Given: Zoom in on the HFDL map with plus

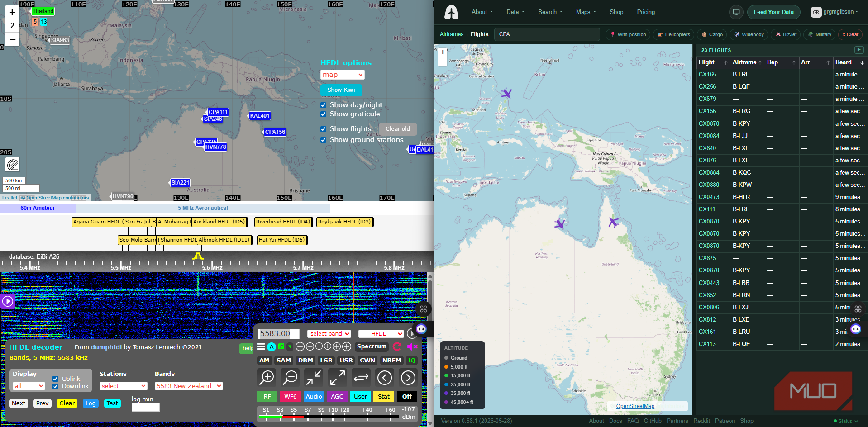Looking at the screenshot, I should (12, 12).
